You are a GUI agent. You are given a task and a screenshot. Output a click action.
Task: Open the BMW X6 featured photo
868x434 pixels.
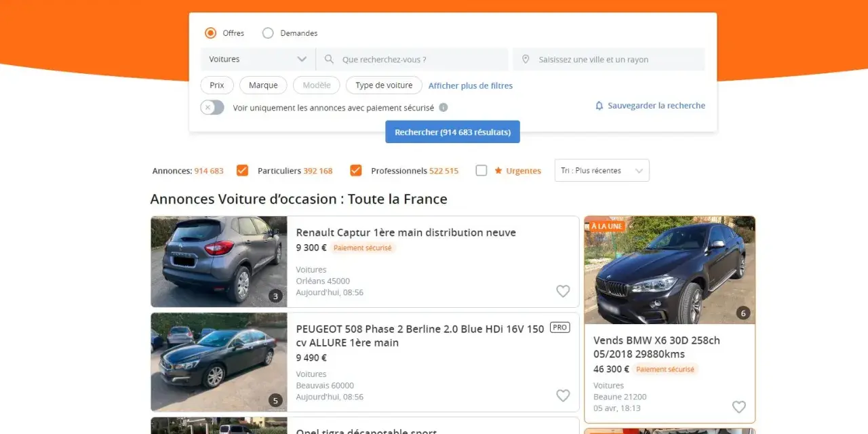pos(670,270)
